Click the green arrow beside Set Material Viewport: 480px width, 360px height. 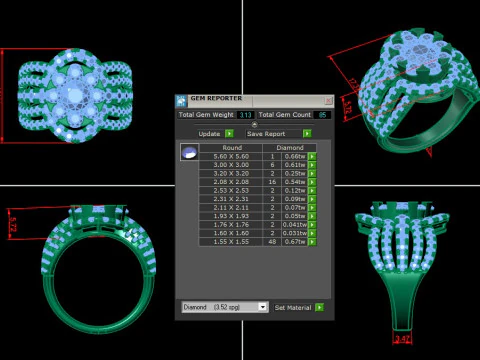click(319, 307)
